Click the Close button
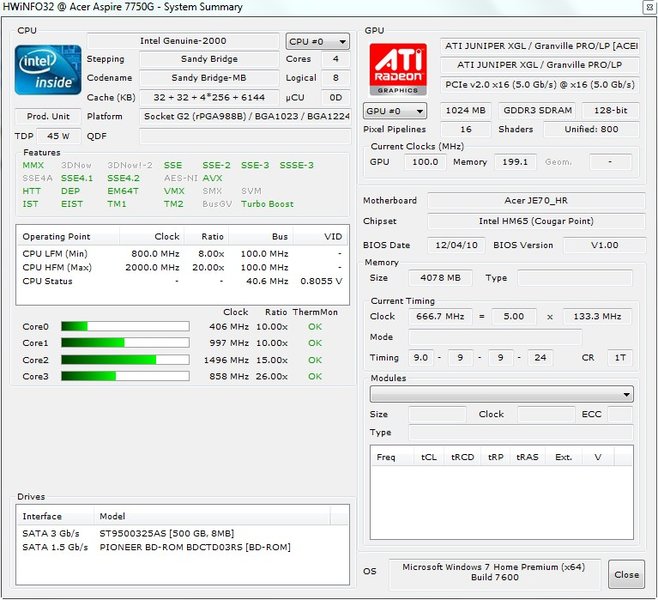Image resolution: width=658 pixels, height=600 pixels. click(x=627, y=574)
